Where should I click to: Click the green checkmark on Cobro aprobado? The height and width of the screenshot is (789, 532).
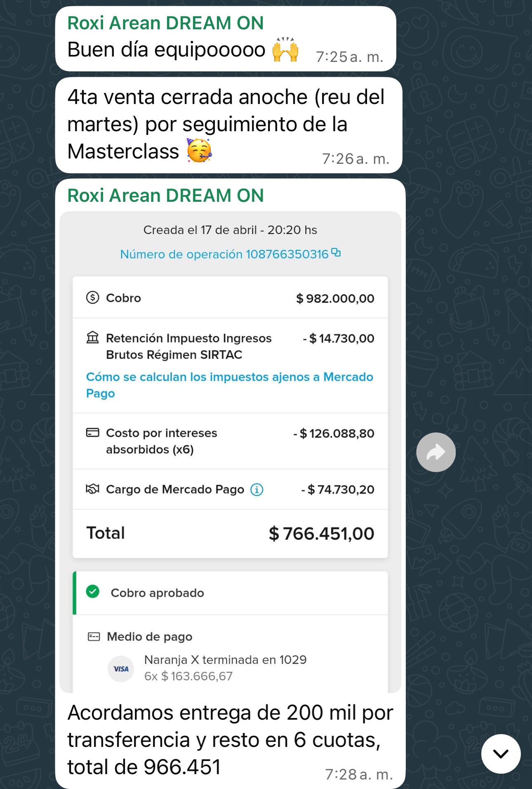pyautogui.click(x=93, y=592)
